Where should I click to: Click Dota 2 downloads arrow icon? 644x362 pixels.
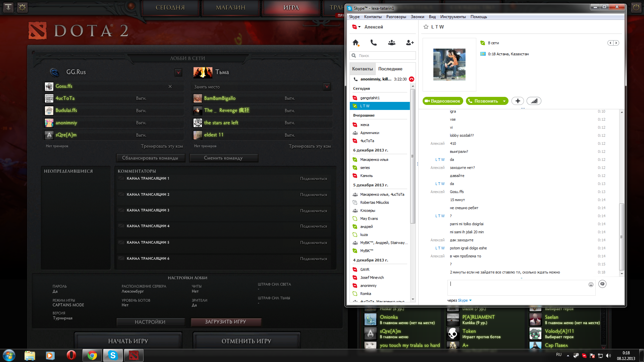(8, 7)
